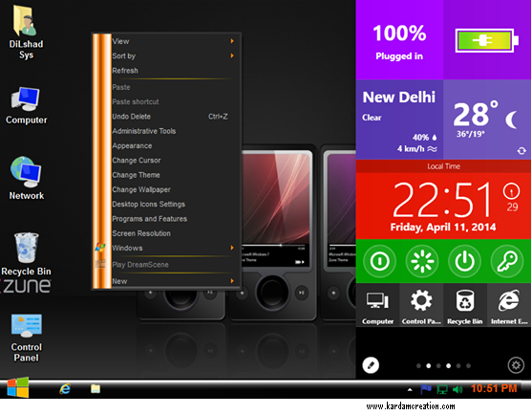Open the Computer desktop icon
532x415 pixels.
(26, 105)
